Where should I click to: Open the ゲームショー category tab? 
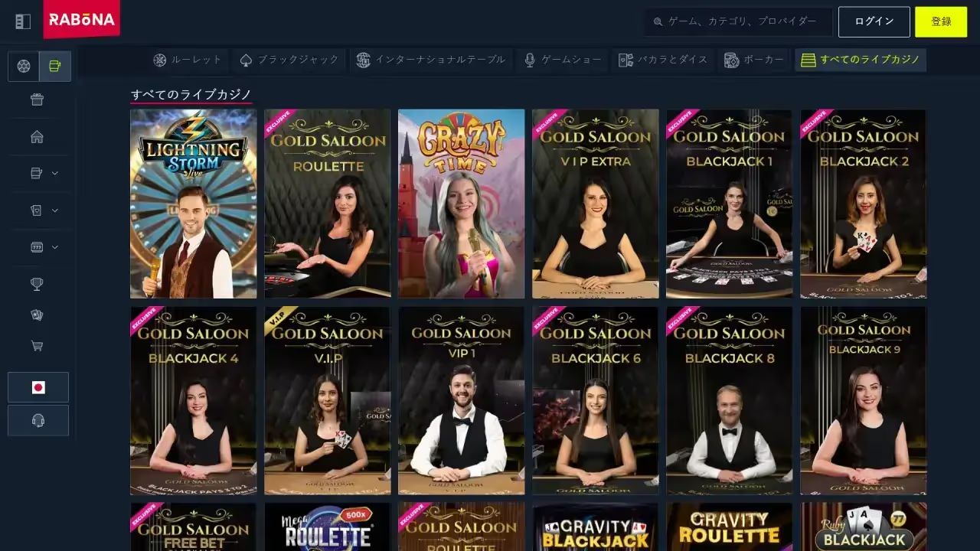pyautogui.click(x=563, y=60)
